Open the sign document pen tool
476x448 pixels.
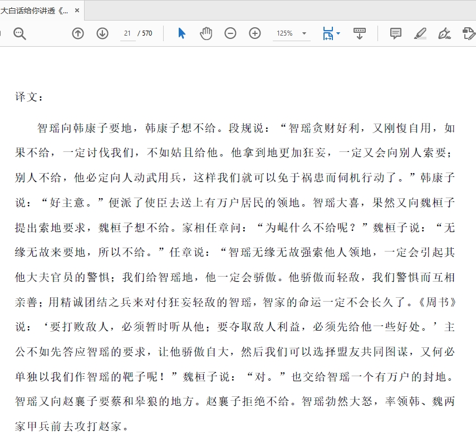(444, 33)
